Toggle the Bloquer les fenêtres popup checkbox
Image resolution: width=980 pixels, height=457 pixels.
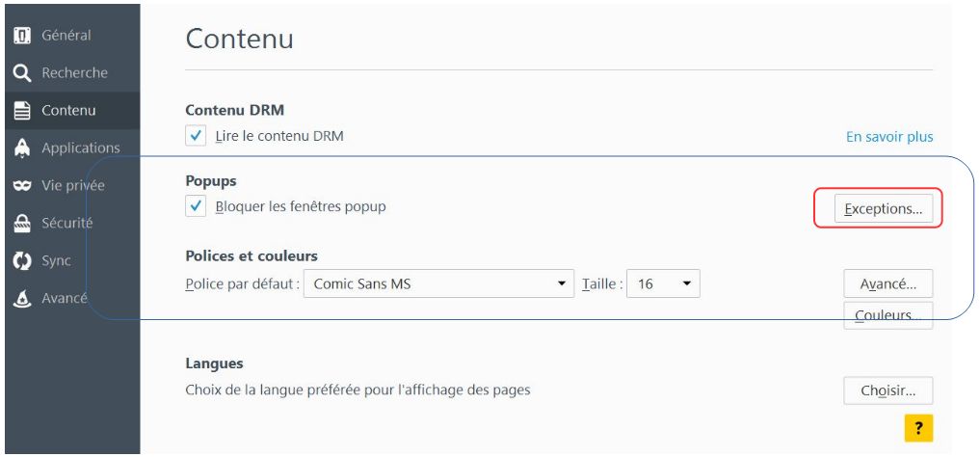coord(197,206)
